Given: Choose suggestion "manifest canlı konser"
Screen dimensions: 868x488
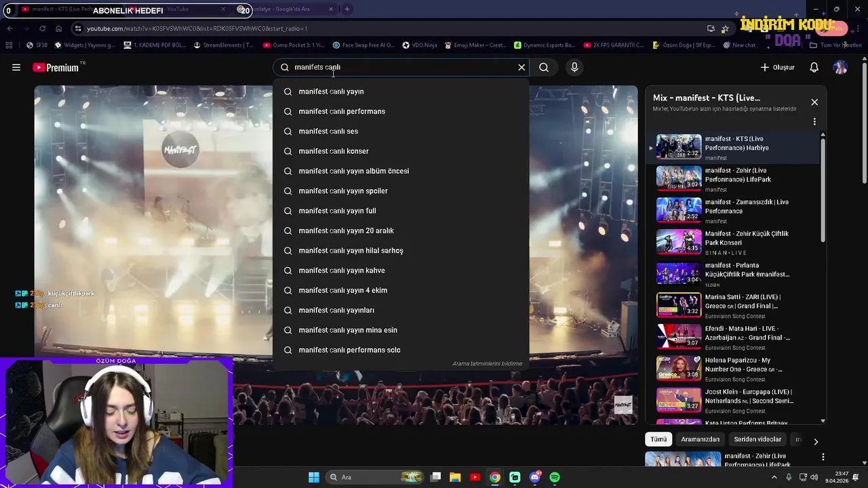Looking at the screenshot, I should pyautogui.click(x=401, y=151).
